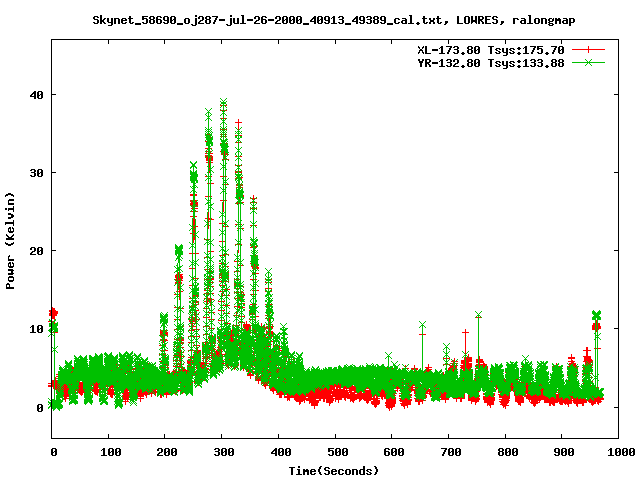Click the x-axis tick label 700
This screenshot has width=640, height=480.
coord(451,452)
